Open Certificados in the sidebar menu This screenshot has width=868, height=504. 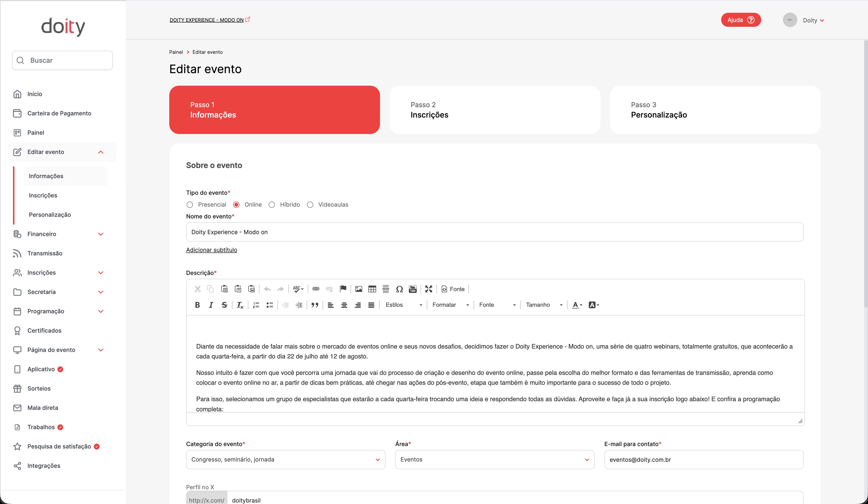(44, 331)
